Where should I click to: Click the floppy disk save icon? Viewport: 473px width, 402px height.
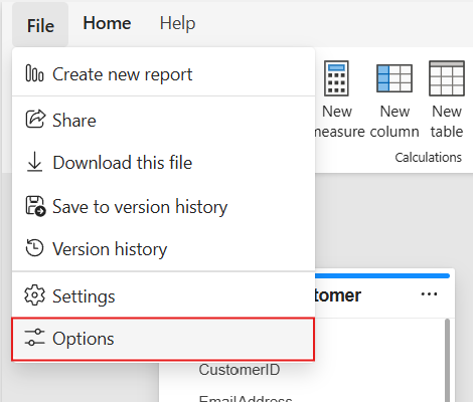35,206
